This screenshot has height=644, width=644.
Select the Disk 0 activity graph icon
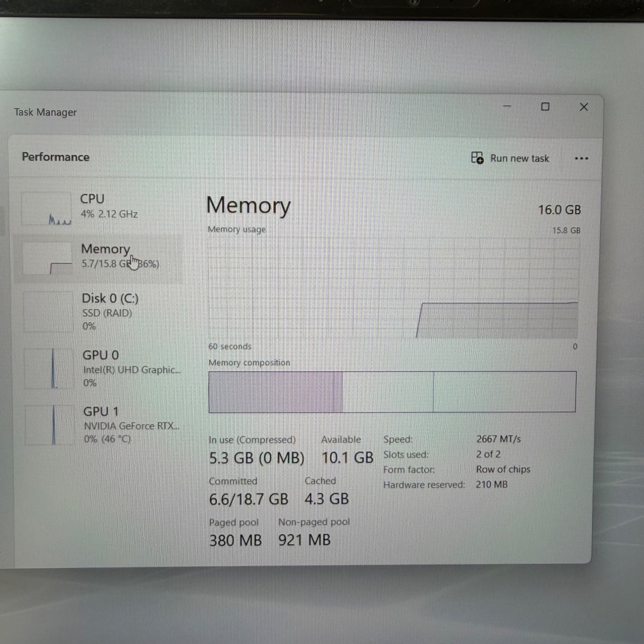click(x=49, y=312)
